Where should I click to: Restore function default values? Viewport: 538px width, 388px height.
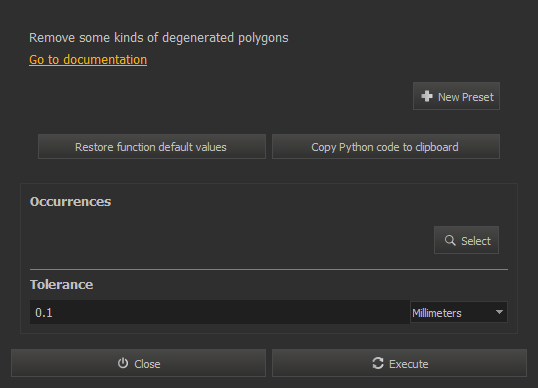click(x=152, y=147)
